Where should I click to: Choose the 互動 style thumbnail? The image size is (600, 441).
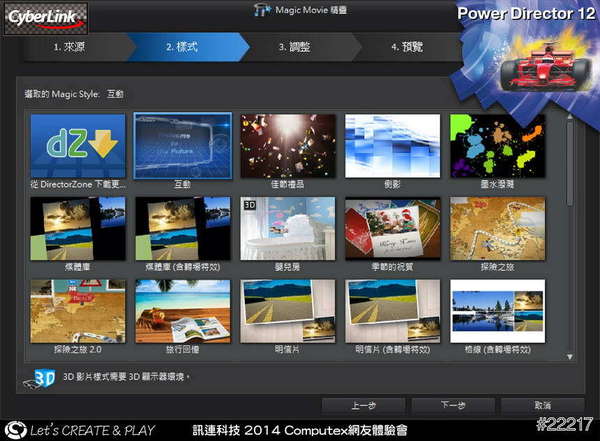point(183,146)
